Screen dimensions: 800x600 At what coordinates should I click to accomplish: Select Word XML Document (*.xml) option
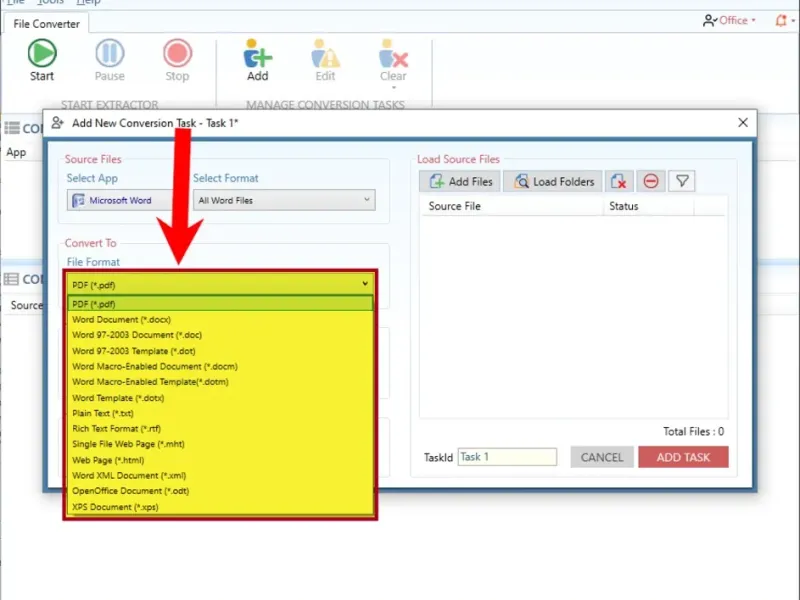220,476
